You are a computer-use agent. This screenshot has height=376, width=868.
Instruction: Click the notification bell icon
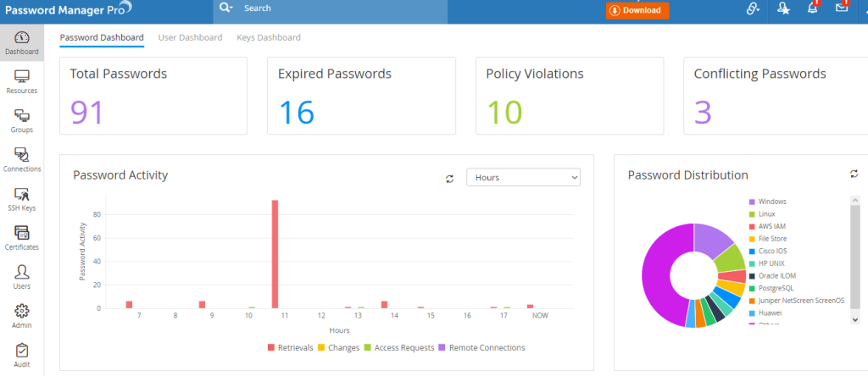click(812, 8)
